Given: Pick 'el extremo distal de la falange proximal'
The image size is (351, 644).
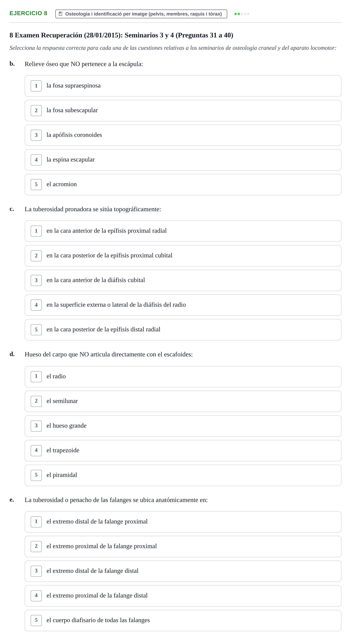Looking at the screenshot, I should click(x=183, y=522).
